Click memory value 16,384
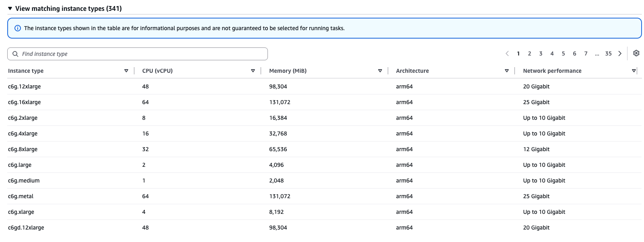The height and width of the screenshot is (242, 644). tap(278, 118)
